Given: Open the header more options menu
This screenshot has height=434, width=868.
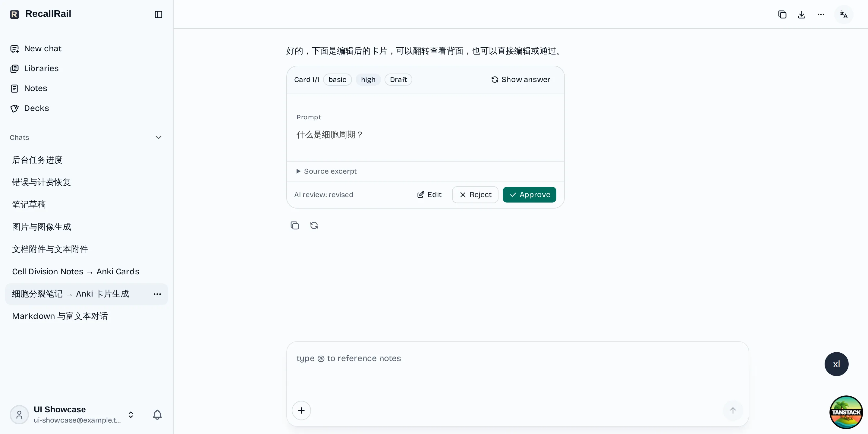Looking at the screenshot, I should click(821, 14).
